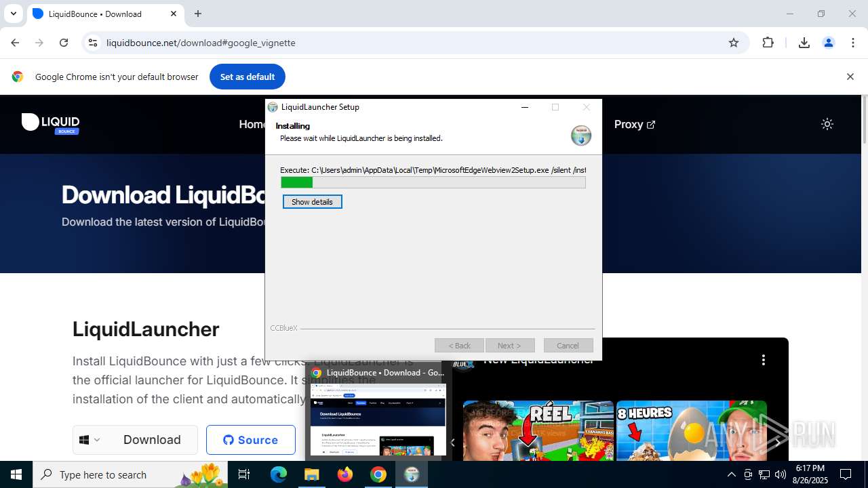Open Firefox from taskbar
This screenshot has height=488, width=868.
[345, 474]
